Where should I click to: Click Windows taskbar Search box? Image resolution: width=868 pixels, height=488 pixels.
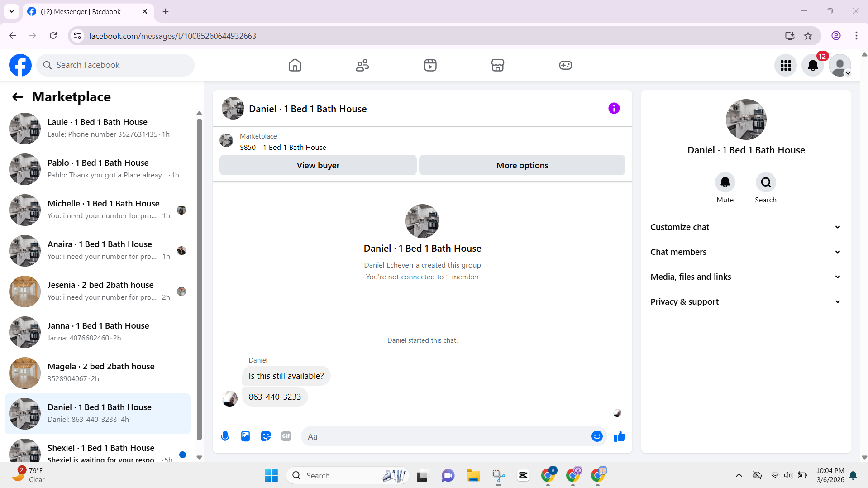(348, 476)
